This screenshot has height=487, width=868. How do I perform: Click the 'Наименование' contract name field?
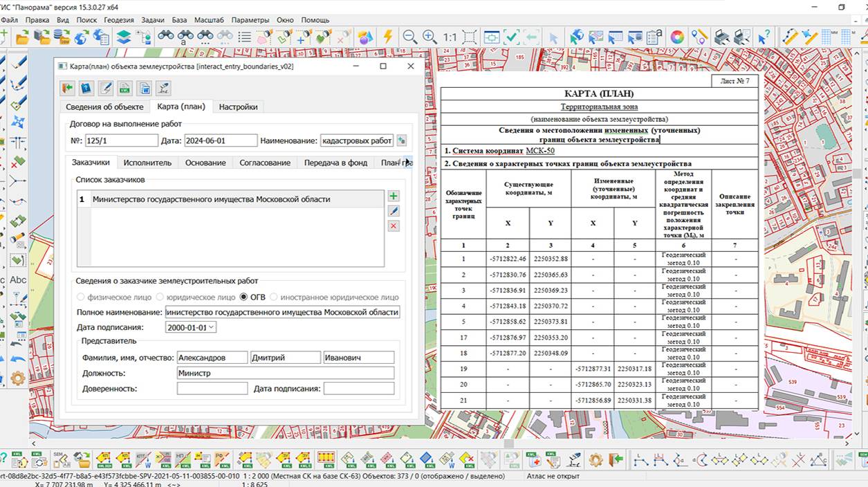pos(357,140)
